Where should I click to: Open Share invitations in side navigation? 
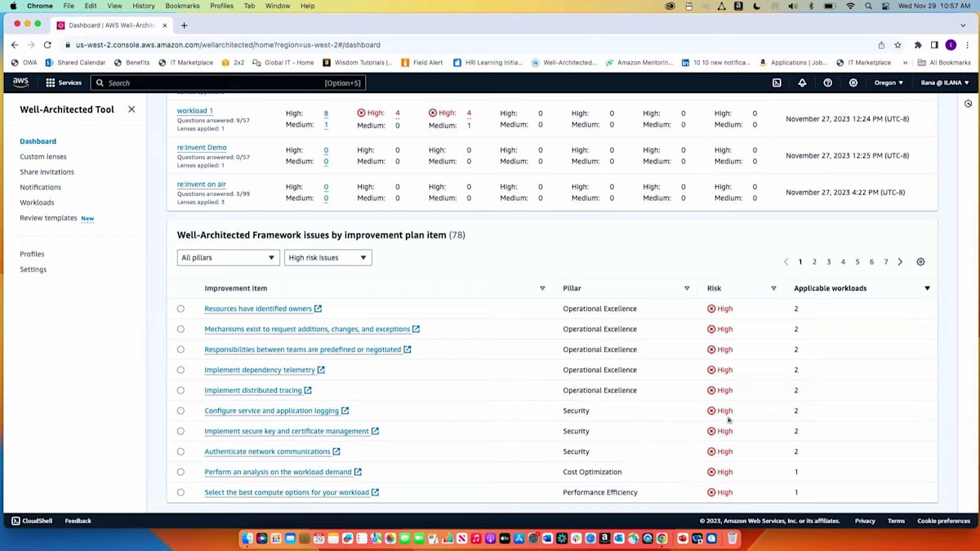coord(47,172)
